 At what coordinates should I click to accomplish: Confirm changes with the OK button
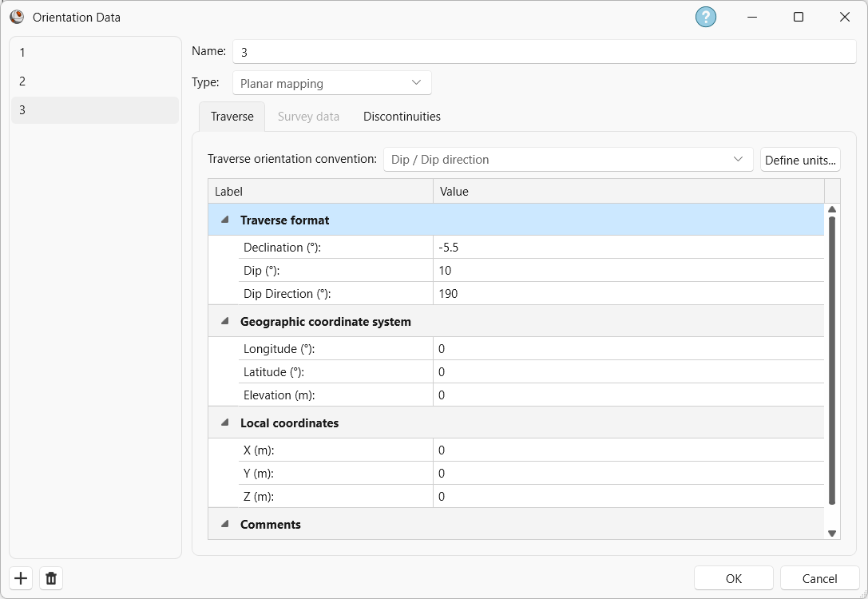tap(733, 578)
